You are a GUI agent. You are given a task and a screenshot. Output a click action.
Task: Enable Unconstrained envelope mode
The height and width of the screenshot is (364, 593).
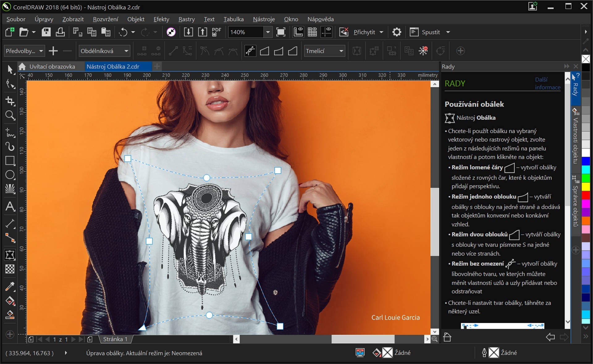[x=250, y=51]
